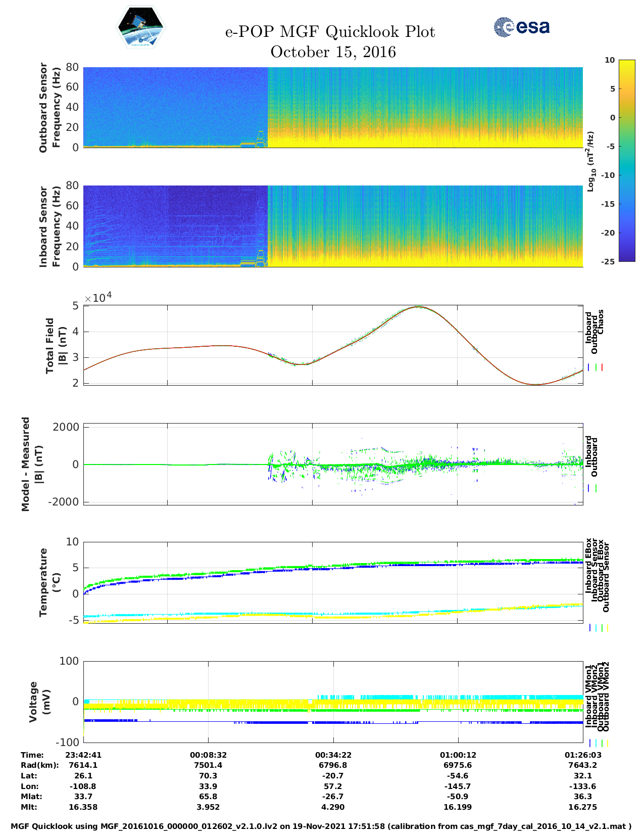Click blue Inboard legend marker beside Total Field
Image resolution: width=644 pixels, height=834 pixels.
click(x=589, y=367)
